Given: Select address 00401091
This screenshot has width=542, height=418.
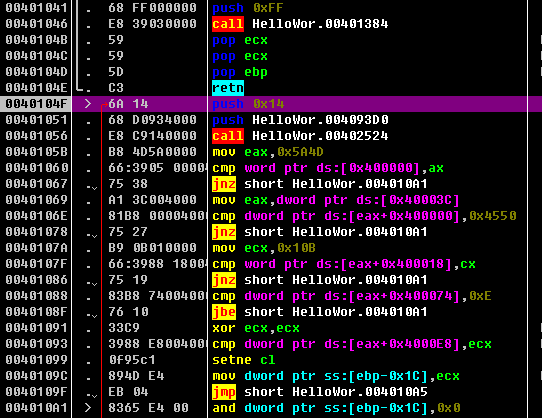Looking at the screenshot, I should (36, 328).
